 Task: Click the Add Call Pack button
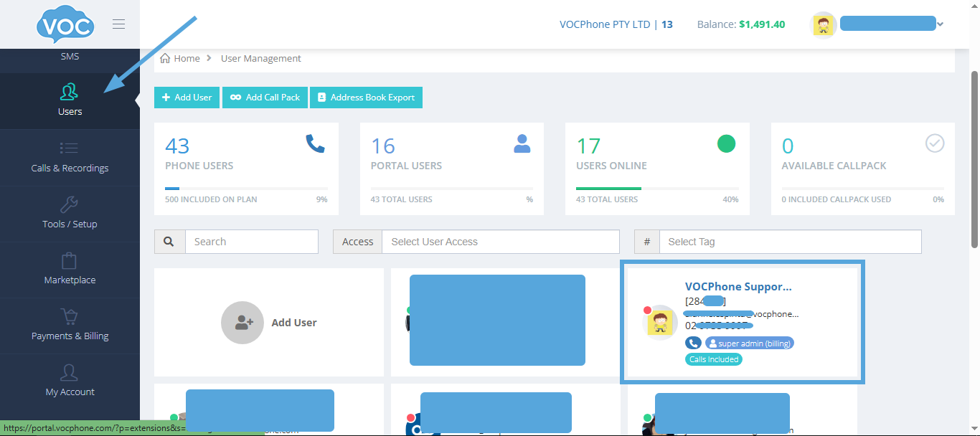[265, 98]
